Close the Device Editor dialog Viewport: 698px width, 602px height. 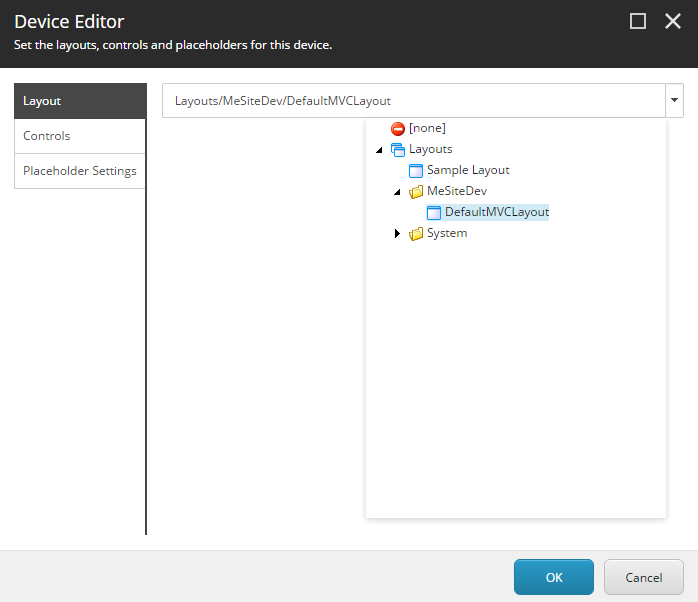pyautogui.click(x=673, y=21)
